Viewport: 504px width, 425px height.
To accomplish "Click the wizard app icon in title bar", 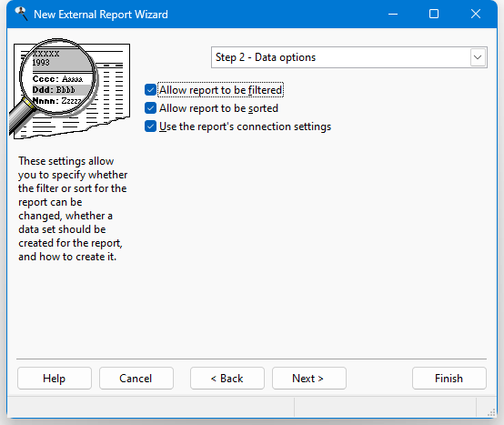I will 21,14.
